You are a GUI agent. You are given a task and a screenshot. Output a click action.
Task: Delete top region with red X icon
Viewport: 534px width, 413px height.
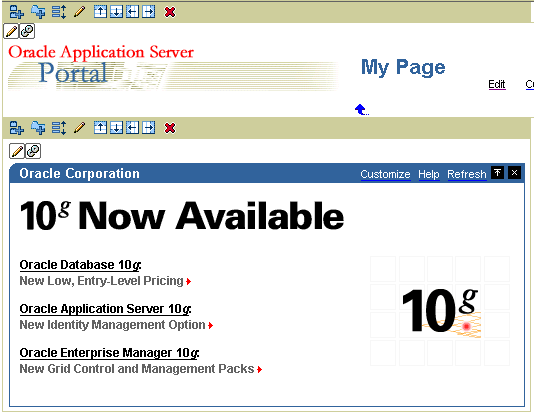pos(170,12)
